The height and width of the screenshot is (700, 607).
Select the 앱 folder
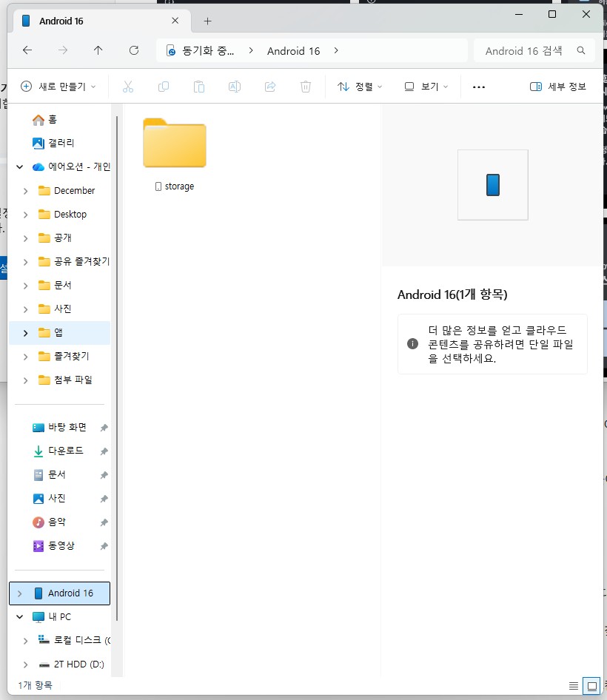point(60,332)
